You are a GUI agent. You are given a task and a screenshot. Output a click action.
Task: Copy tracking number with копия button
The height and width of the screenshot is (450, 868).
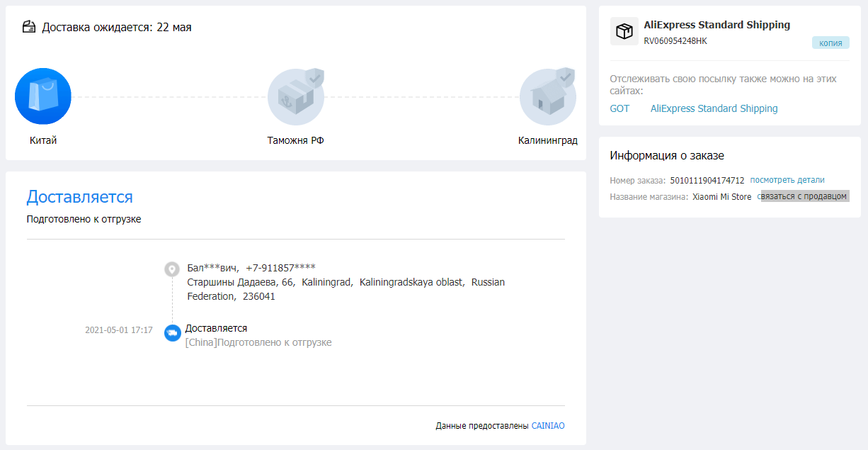[830, 43]
